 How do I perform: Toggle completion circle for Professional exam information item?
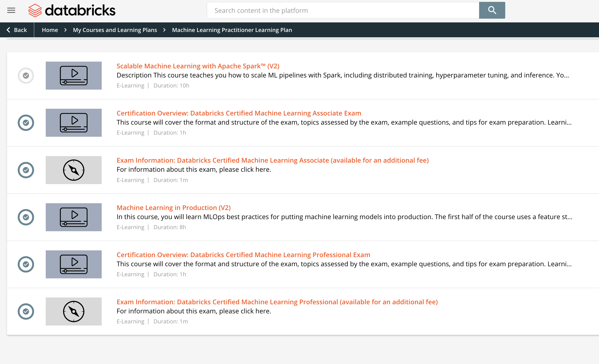click(26, 311)
